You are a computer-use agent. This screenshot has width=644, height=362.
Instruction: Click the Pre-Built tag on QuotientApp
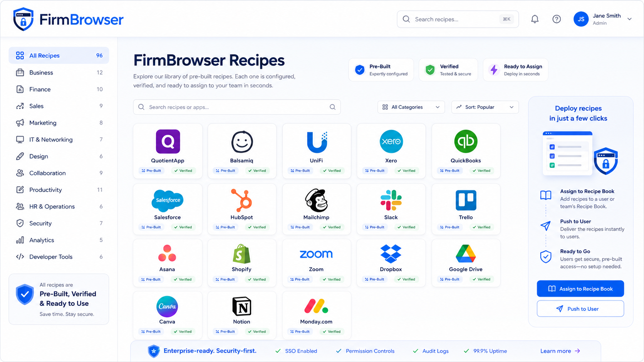coord(151,170)
